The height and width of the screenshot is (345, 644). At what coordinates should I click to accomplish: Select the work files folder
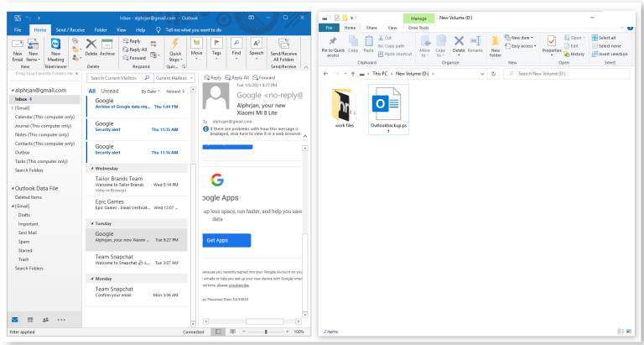[344, 107]
